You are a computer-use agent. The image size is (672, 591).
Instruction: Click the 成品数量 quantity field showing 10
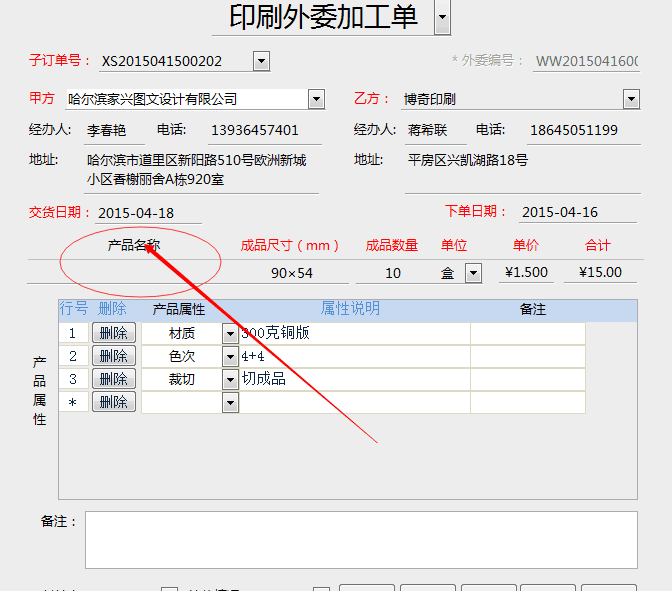tap(392, 273)
